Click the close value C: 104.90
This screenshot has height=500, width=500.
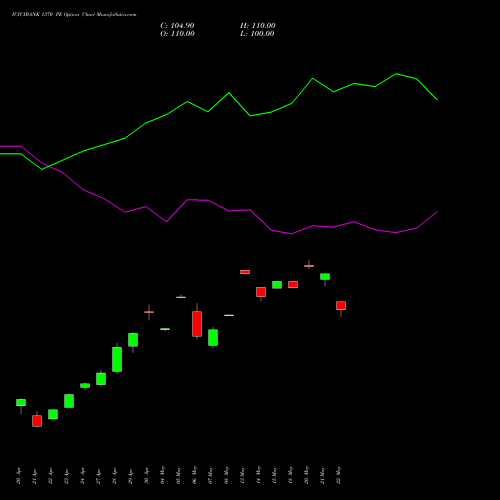point(177,26)
